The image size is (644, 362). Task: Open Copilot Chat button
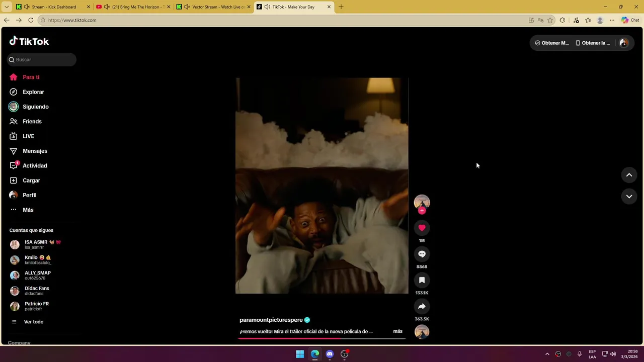tap(630, 20)
